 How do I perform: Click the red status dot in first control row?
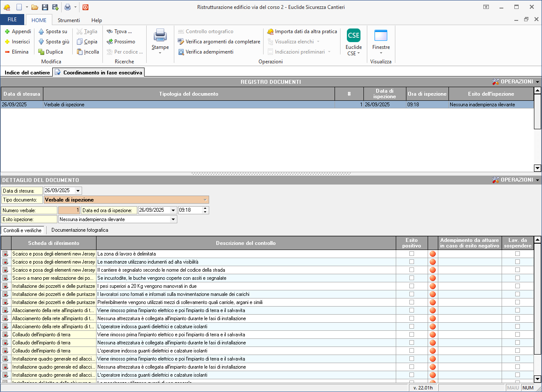click(x=433, y=254)
